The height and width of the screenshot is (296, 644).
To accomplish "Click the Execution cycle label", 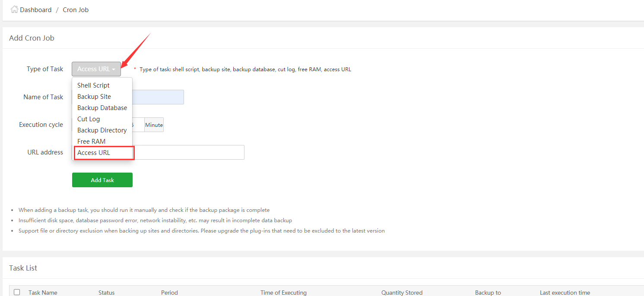I will [41, 125].
